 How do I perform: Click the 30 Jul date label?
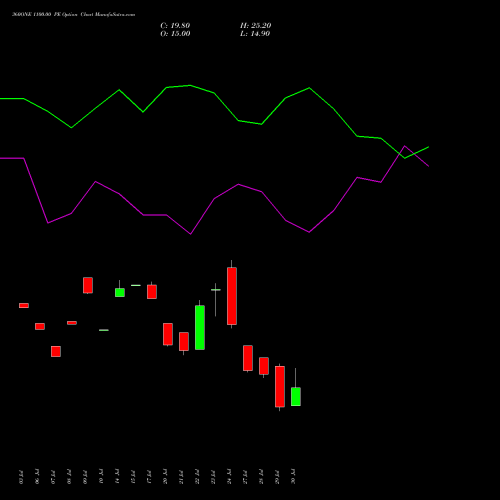294,477
